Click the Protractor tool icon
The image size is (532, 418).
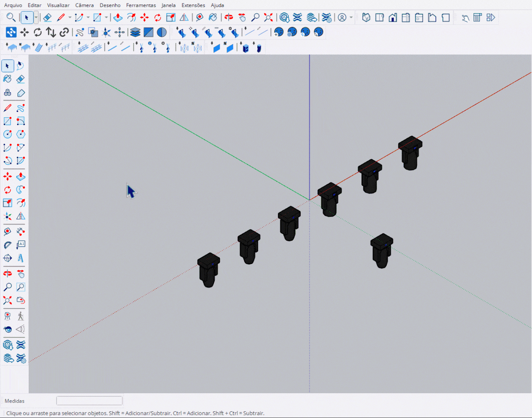pyautogui.click(x=7, y=245)
